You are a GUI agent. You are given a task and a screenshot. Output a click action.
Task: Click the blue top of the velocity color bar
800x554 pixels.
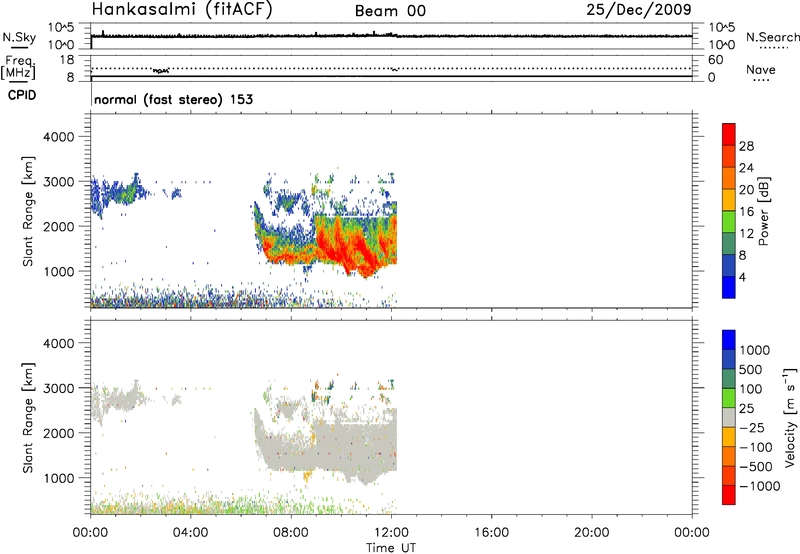click(729, 340)
